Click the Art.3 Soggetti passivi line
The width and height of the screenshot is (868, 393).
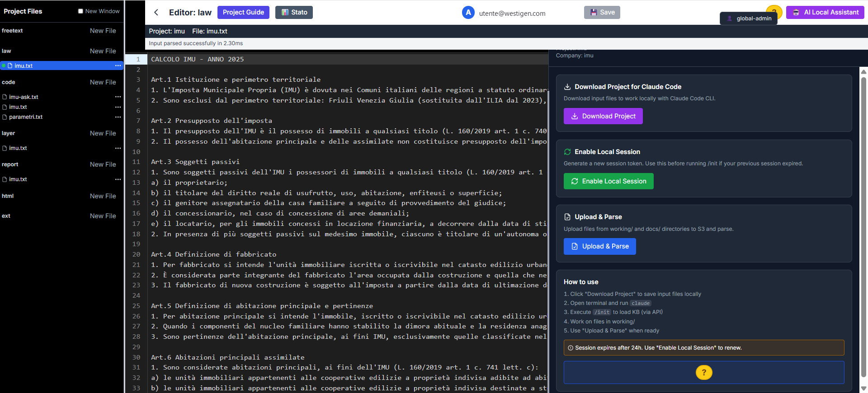coord(195,162)
